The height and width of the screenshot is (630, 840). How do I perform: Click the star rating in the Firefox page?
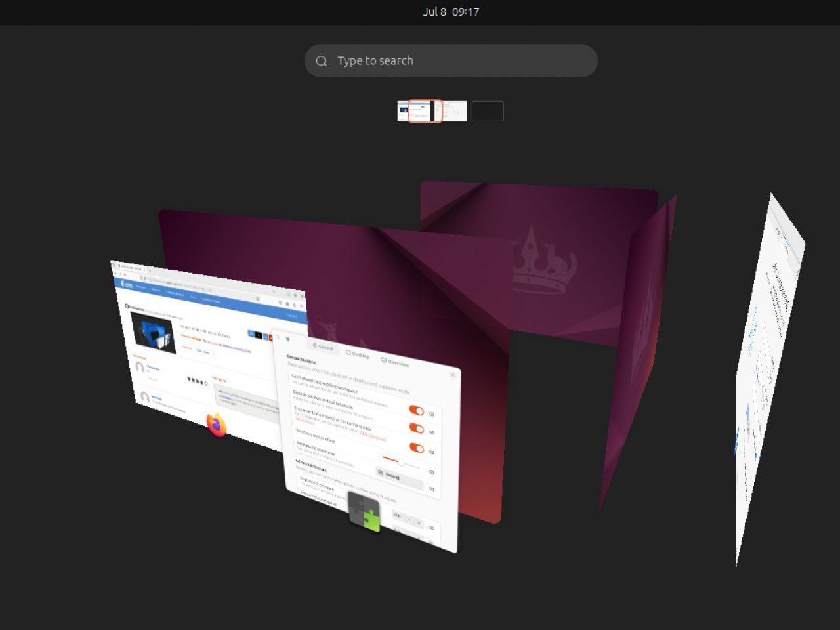[197, 381]
